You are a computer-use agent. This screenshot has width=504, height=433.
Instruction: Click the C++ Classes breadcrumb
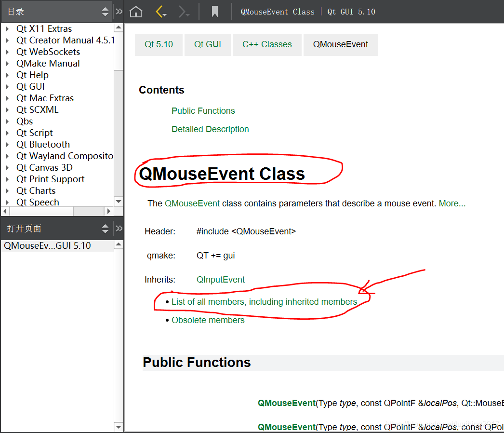click(x=267, y=44)
